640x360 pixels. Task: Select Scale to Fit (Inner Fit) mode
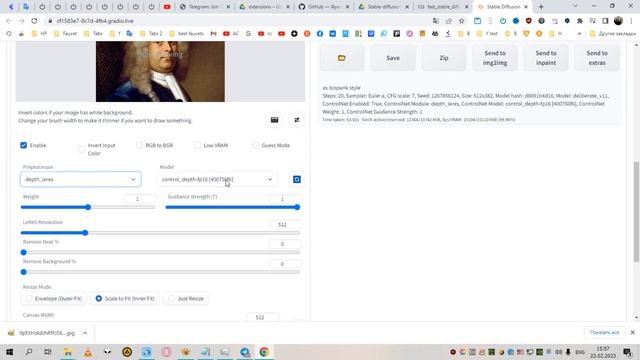click(x=125, y=299)
